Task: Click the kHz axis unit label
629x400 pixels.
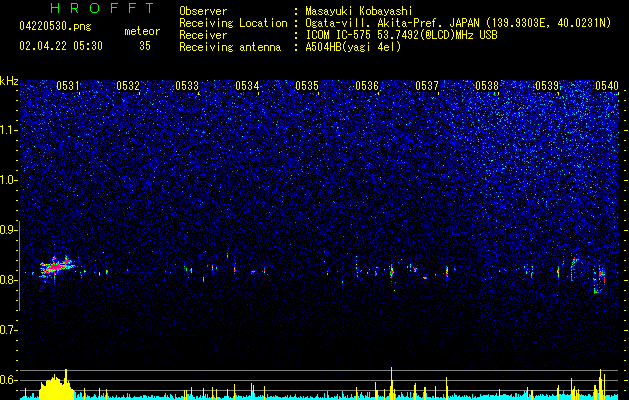Action: (9, 81)
